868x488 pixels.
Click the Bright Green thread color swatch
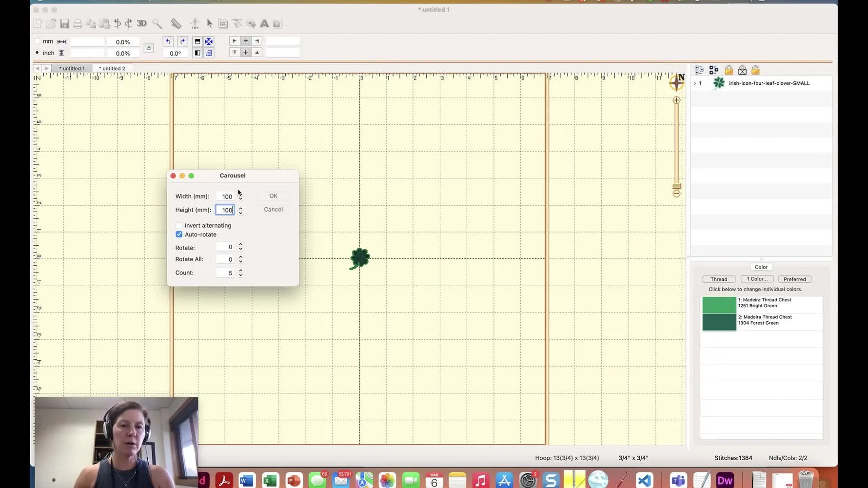[x=719, y=305]
